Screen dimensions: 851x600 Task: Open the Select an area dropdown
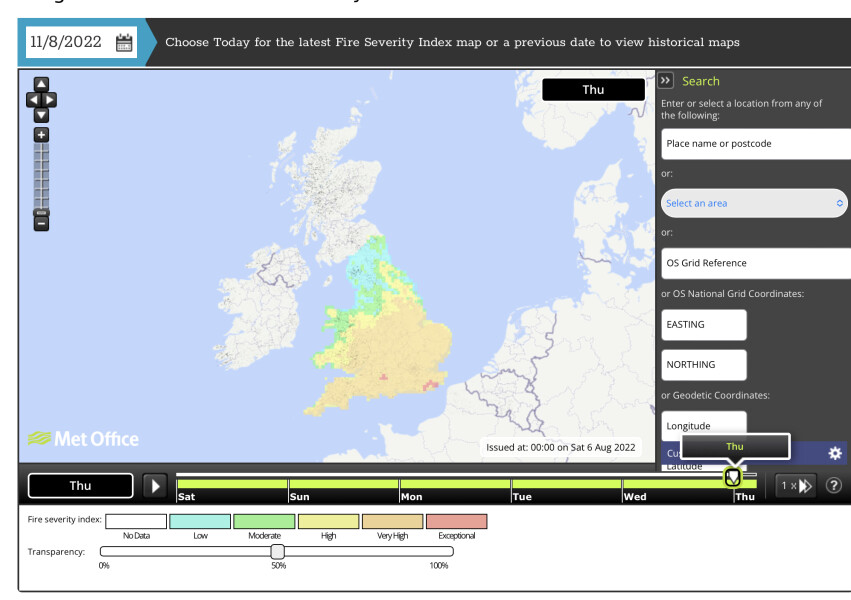754,203
